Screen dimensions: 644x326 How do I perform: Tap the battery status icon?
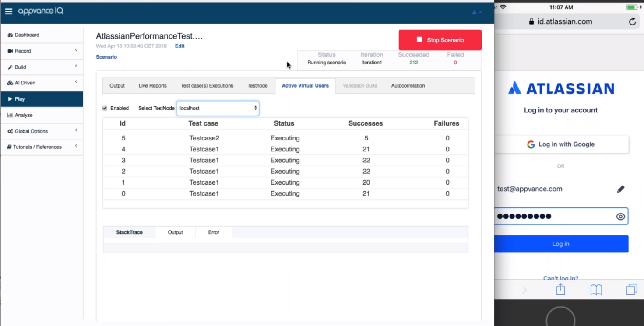tap(632, 7)
